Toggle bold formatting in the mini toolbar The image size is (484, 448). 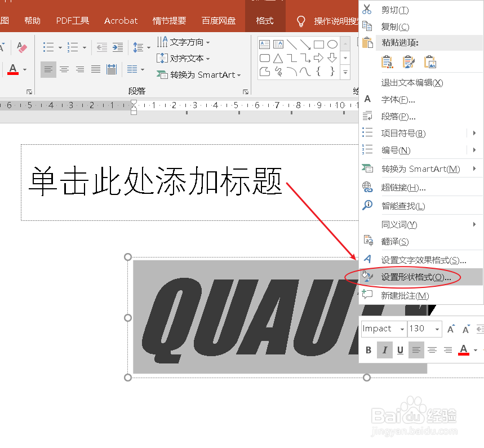[x=368, y=349]
